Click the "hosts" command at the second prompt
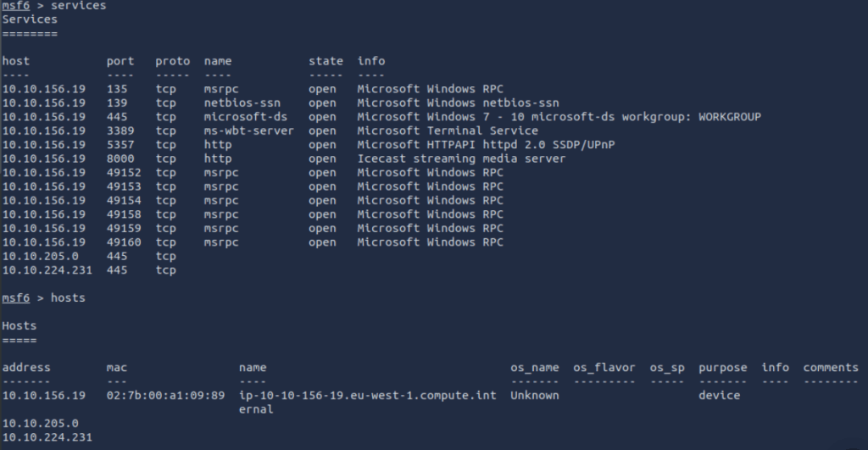The width and height of the screenshot is (868, 450). [x=68, y=297]
